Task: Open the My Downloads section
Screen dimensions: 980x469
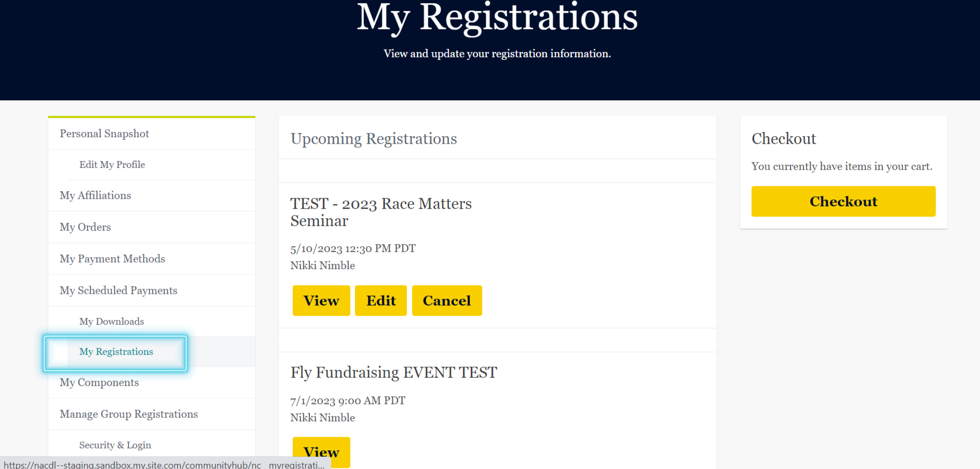Action: (x=112, y=321)
